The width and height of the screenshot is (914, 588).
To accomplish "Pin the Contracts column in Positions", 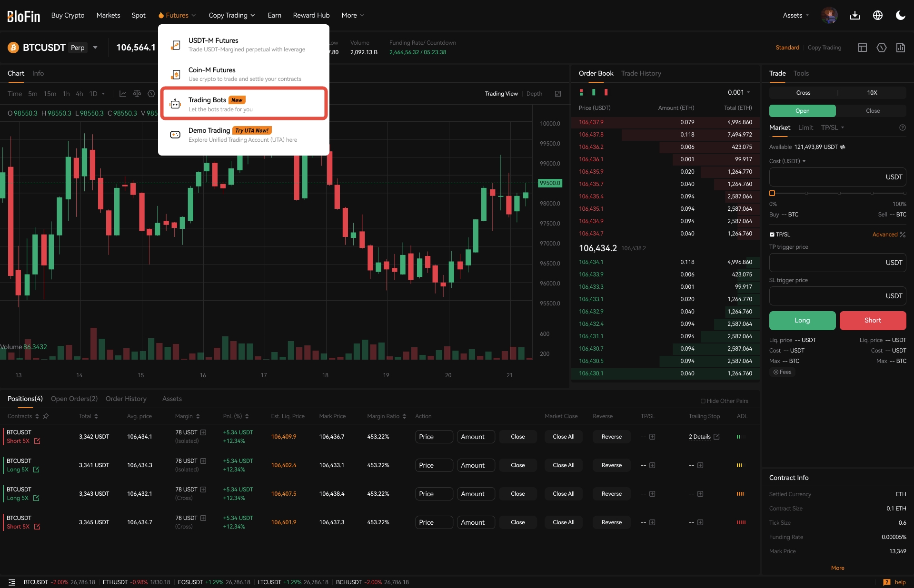I will [46, 416].
